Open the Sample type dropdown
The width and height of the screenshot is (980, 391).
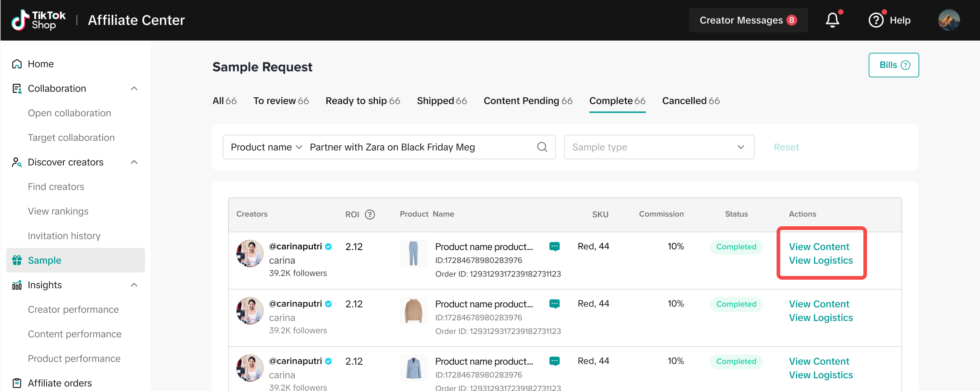(x=659, y=147)
